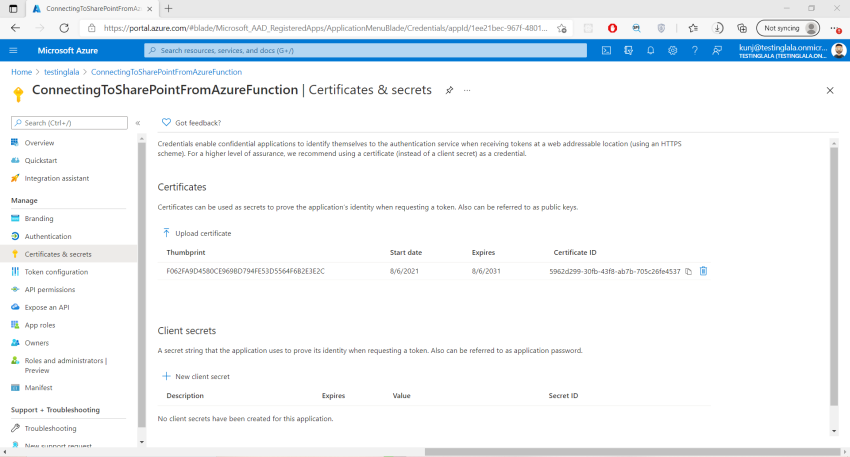Select Certificates & secrets menu item
850x457 pixels.
point(58,254)
